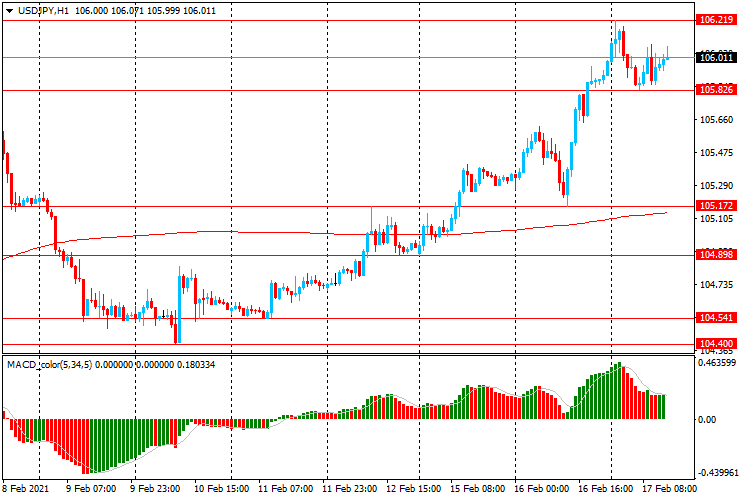740x500 pixels.
Task: Click the MACD scale value -0.439961
Action: pos(717,473)
